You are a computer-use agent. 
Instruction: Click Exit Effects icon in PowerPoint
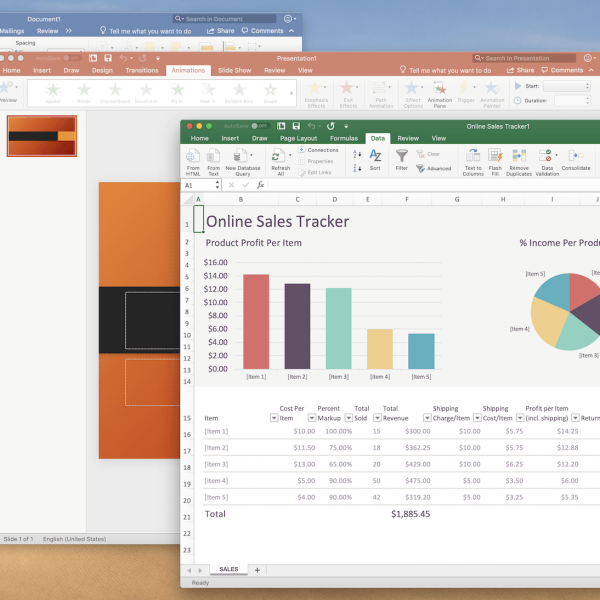coord(347,88)
